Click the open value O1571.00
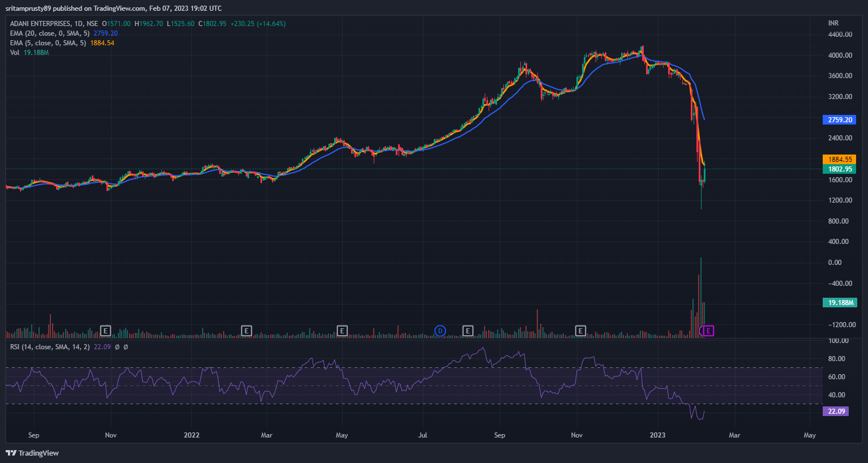Viewport: 868px width, 463px height. pos(116,24)
